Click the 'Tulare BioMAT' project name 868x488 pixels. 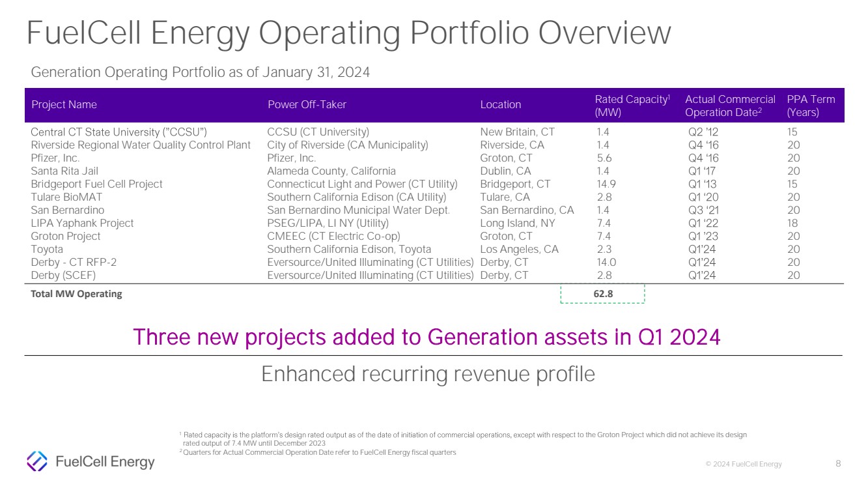[66, 197]
